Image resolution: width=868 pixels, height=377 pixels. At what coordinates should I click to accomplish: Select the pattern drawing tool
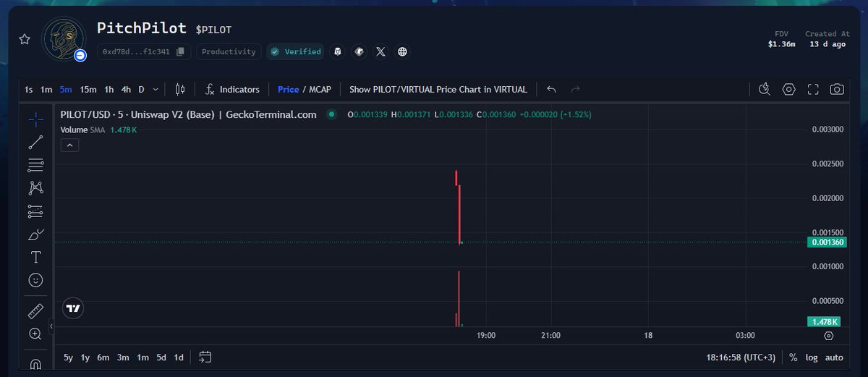[x=35, y=188]
